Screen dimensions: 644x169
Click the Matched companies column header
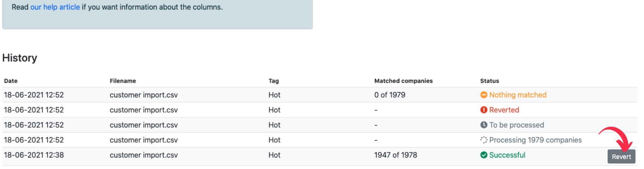pyautogui.click(x=403, y=81)
